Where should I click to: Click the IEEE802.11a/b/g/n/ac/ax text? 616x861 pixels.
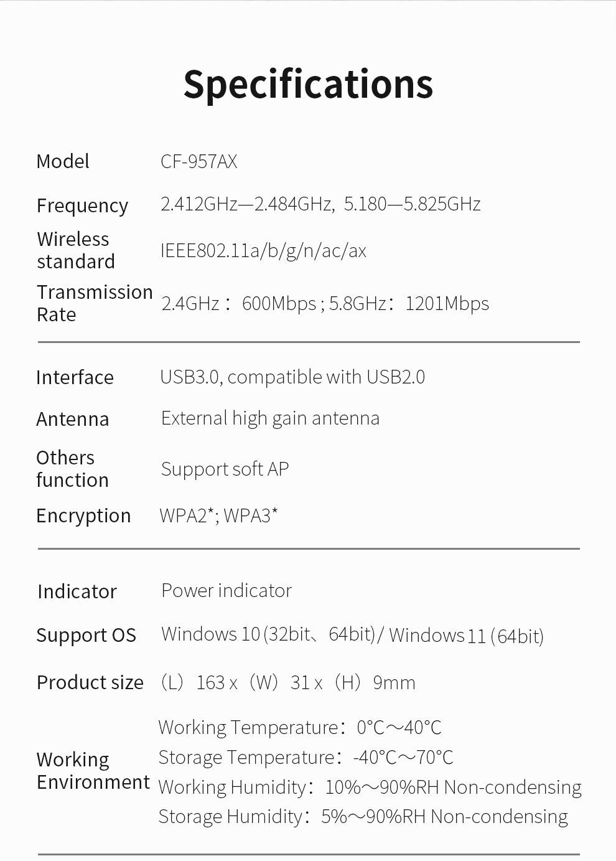263,251
